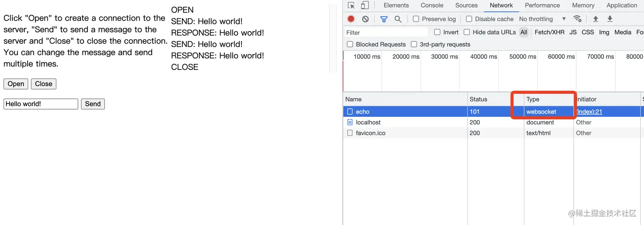This screenshot has height=225, width=644.
Task: Click the Close connection button
Action: click(x=43, y=84)
